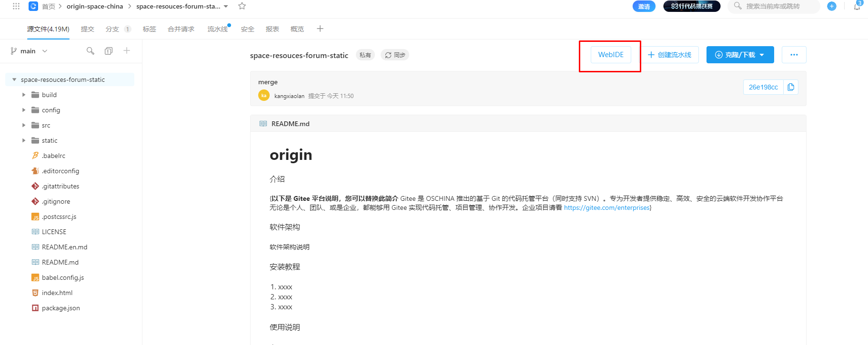This screenshot has width=868, height=345.
Task: Click the src folder icon
Action: (35, 125)
